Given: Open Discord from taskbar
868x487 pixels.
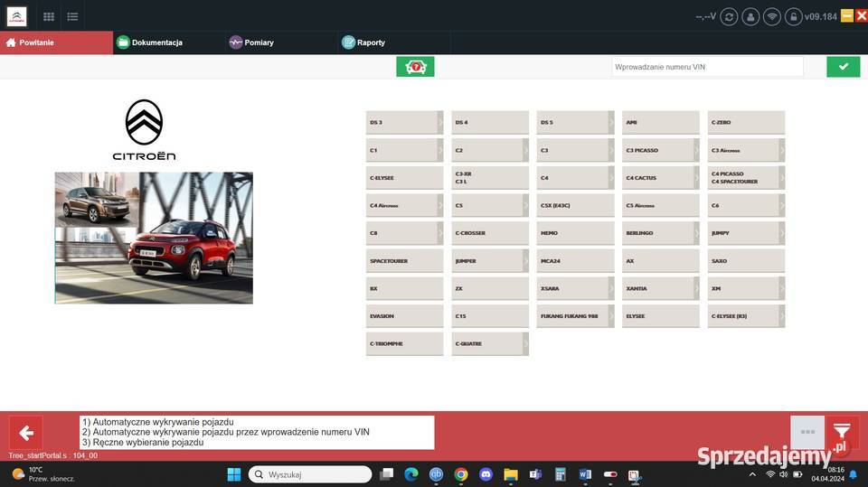Looking at the screenshot, I should click(x=486, y=474).
